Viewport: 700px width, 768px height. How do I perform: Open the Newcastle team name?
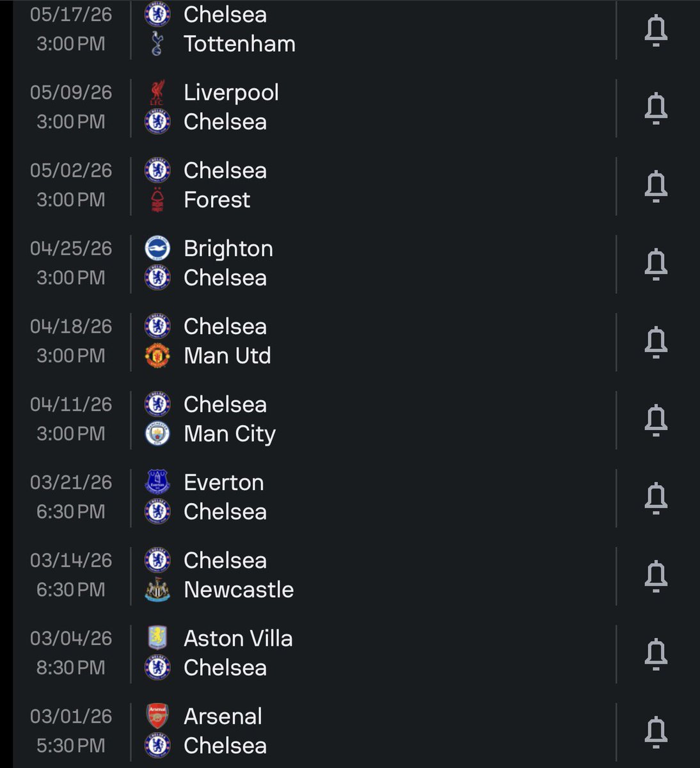pos(239,589)
